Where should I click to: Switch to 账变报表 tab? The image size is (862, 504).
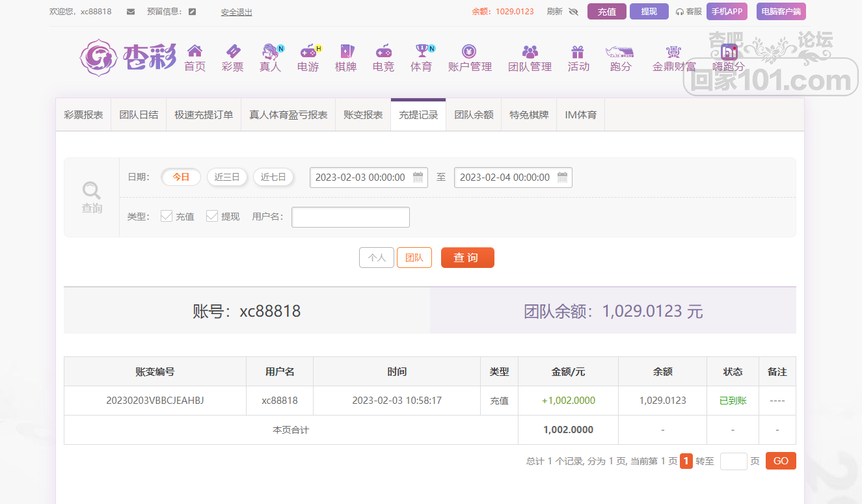pyautogui.click(x=363, y=115)
